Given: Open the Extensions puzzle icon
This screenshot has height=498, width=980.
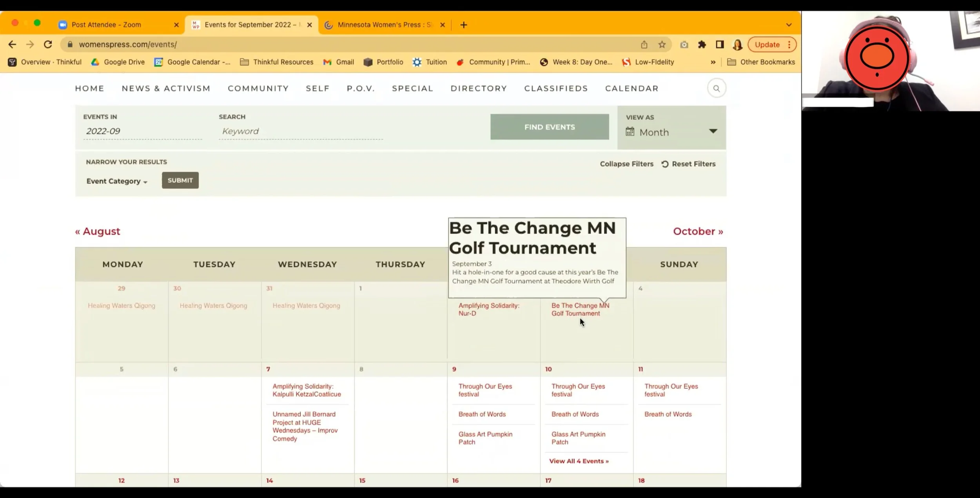Looking at the screenshot, I should [702, 45].
